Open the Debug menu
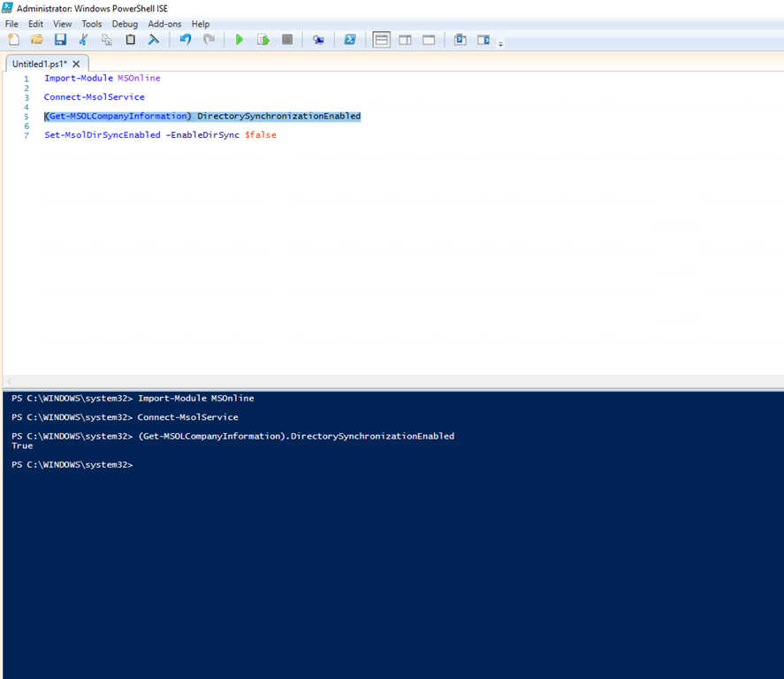The image size is (784, 679). point(125,24)
